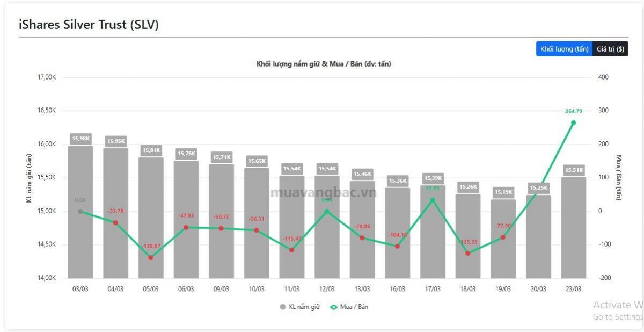Click the 13/03 bar labeled 15,46K
Screen dimensions: 644x332
click(362, 229)
